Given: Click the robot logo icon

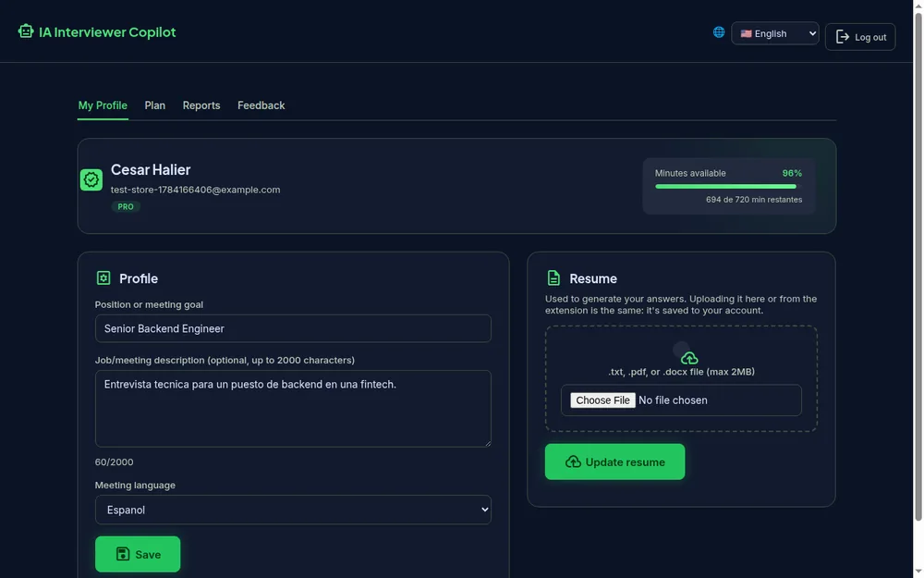Looking at the screenshot, I should (x=25, y=31).
